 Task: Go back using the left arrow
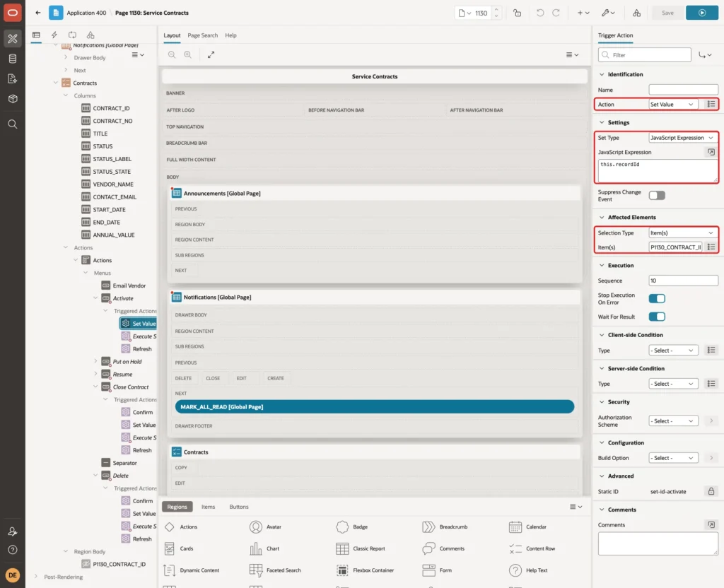click(38, 13)
